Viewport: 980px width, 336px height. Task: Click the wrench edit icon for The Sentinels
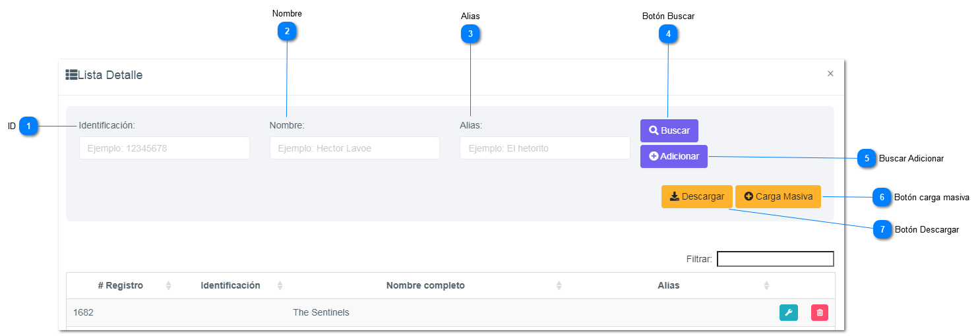click(788, 312)
